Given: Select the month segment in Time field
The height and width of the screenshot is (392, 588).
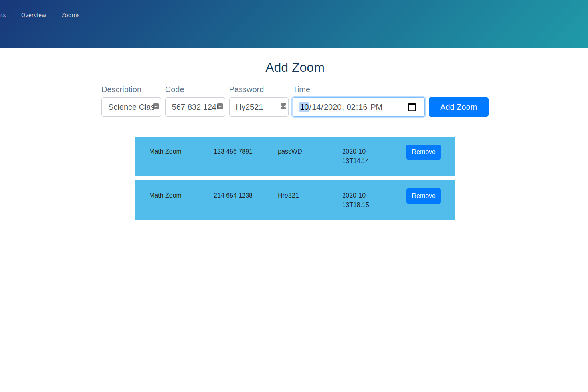Looking at the screenshot, I should point(304,107).
